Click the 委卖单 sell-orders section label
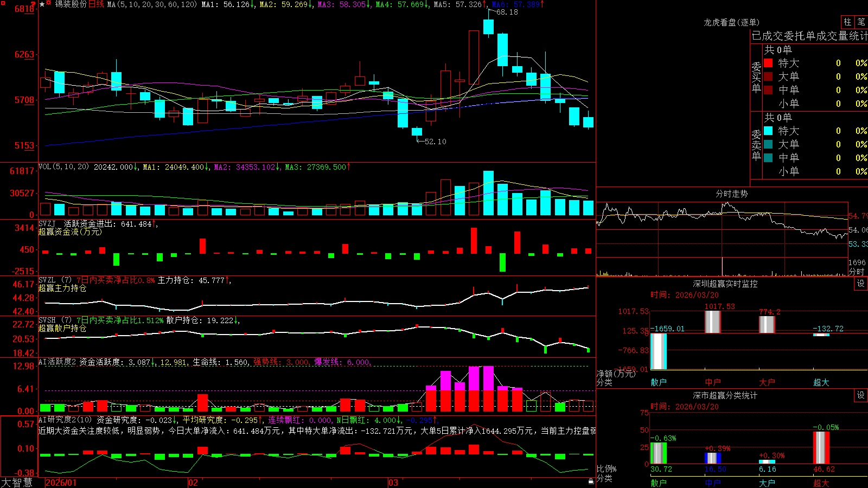 (756, 145)
